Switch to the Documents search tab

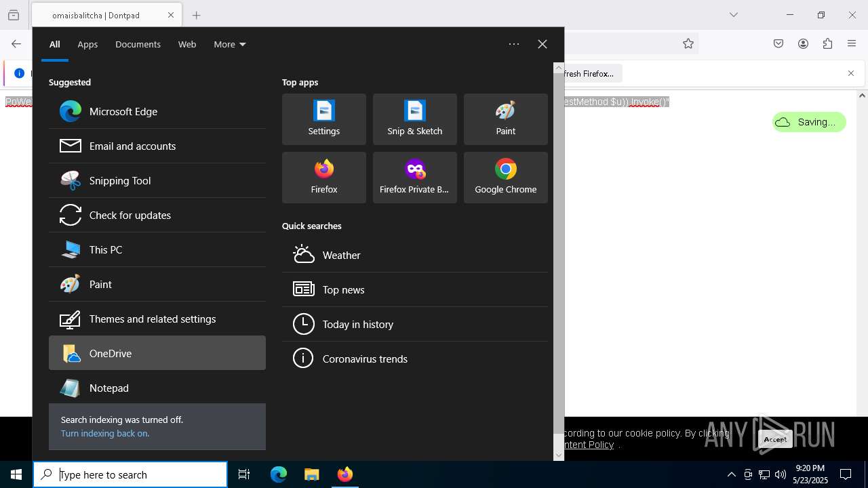pos(138,44)
